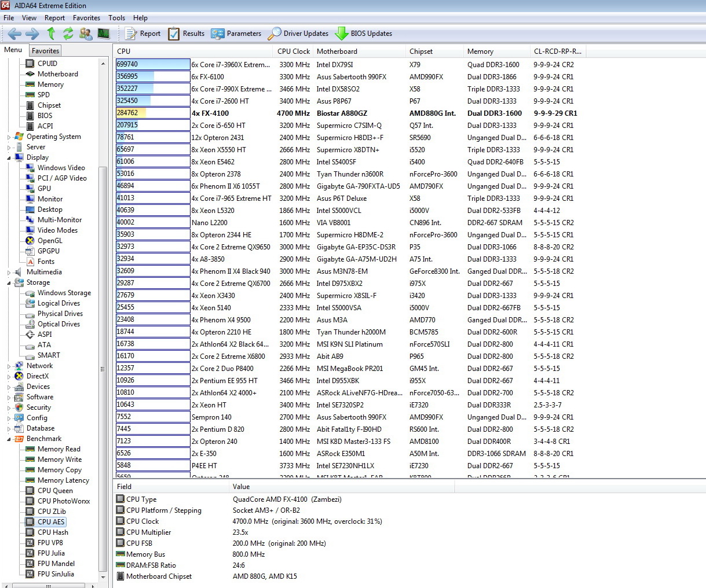Open the Report menu
Image resolution: width=706 pixels, height=588 pixels.
pyautogui.click(x=54, y=18)
